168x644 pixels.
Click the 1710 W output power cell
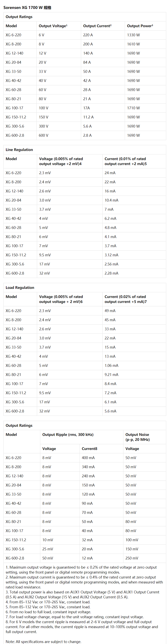pyautogui.click(x=133, y=108)
